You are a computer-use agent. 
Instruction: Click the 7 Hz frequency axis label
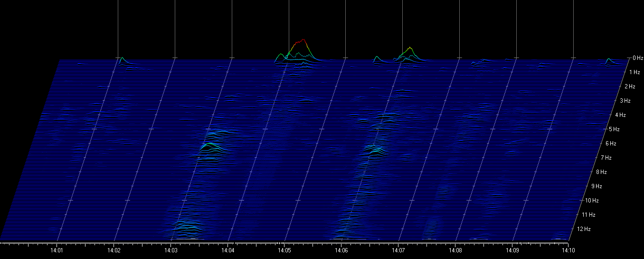click(606, 158)
